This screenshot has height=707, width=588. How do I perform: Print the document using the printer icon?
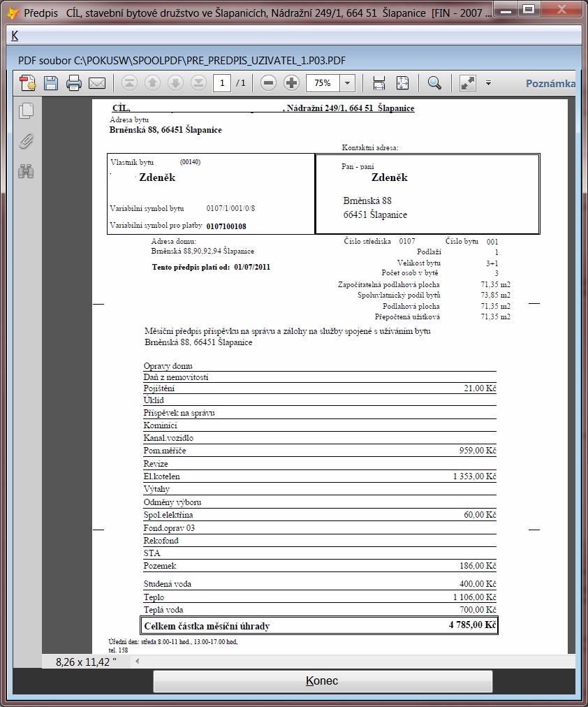point(74,83)
